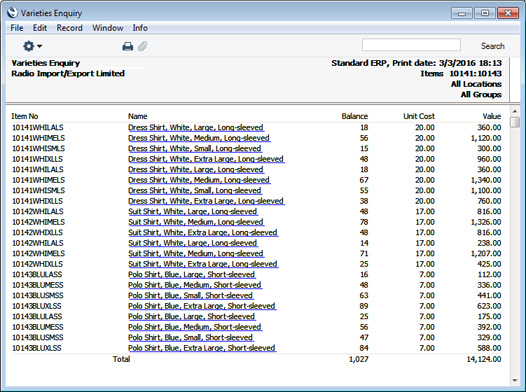Open Dress Shirt White Medium link with balance 56
Screen dimensions: 526x392
click(199, 138)
